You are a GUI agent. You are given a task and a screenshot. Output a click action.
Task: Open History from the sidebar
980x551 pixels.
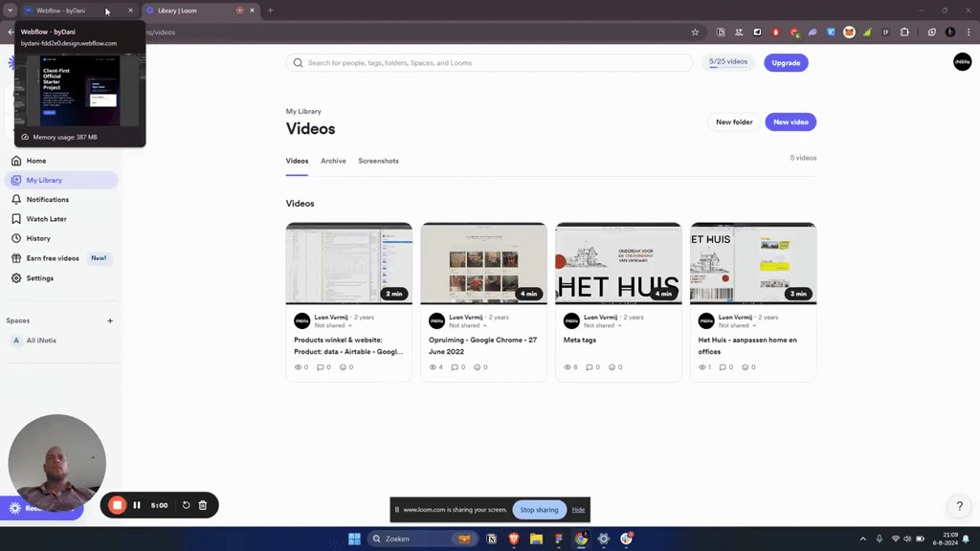click(x=38, y=238)
